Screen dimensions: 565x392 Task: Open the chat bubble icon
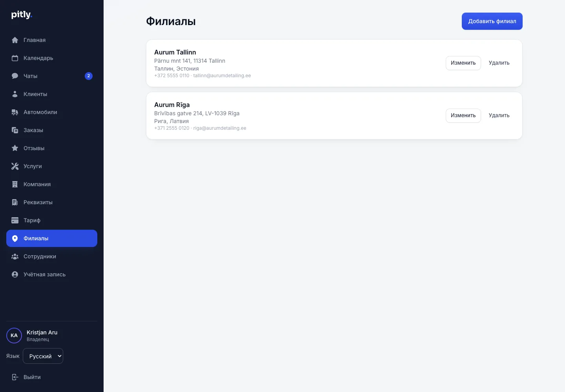[15, 76]
